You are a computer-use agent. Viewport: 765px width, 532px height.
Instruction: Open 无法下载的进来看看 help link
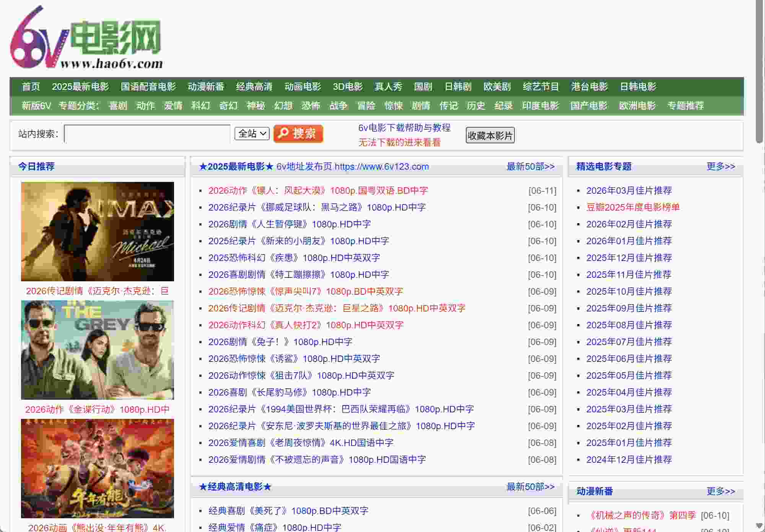(399, 143)
